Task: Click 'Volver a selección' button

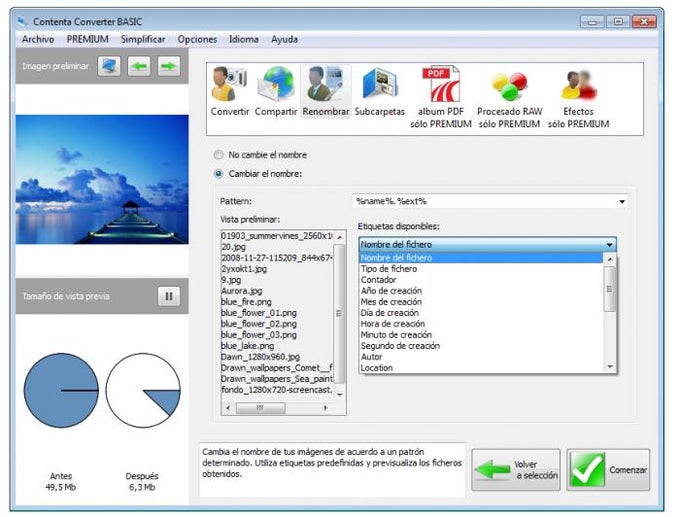Action: point(516,470)
